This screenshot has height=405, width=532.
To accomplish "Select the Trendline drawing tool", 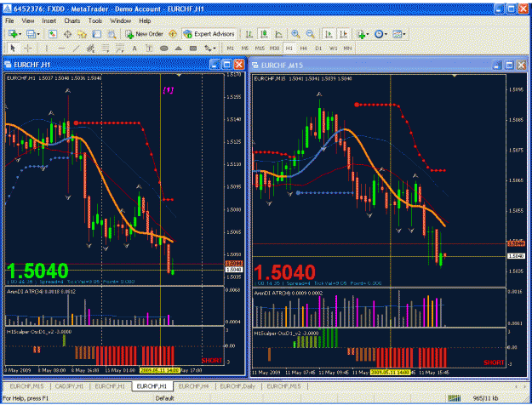I will coord(76,48).
